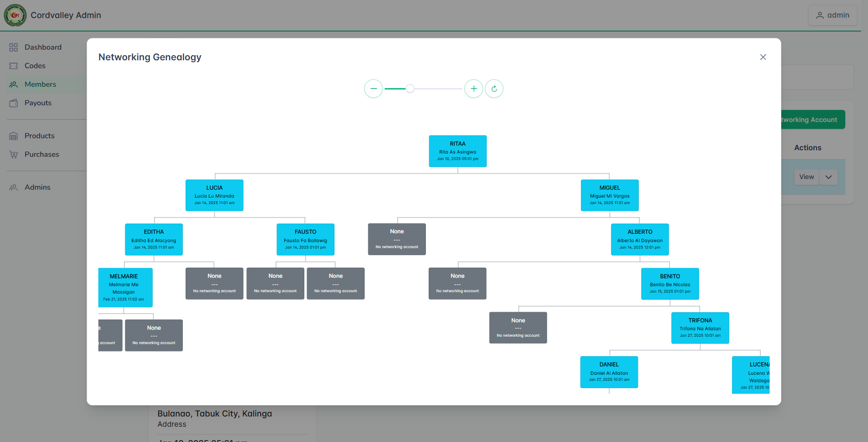Select the Dashboard grid icon in sidebar
Screen dimensions: 868x442
click(x=13, y=47)
